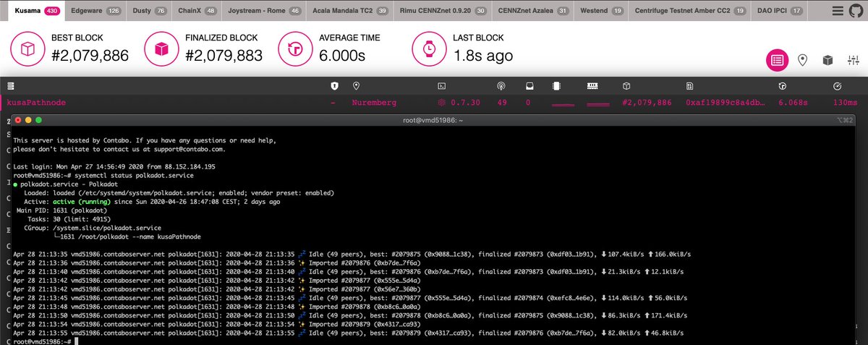Select the CENNZnet Azalea tab
Image resolution: width=868 pixels, height=345 pixels.
coord(533,11)
